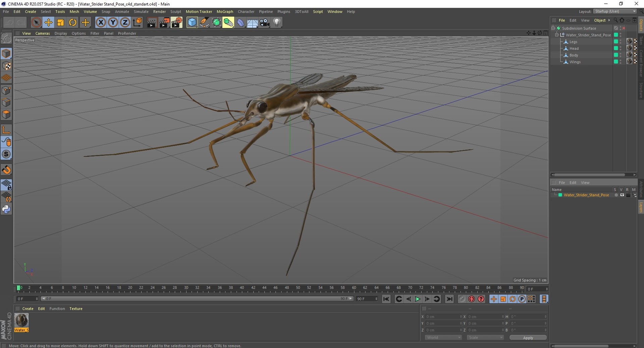Open Render to Picture Viewer icon
Screen dimensions: 644x348
click(164, 22)
